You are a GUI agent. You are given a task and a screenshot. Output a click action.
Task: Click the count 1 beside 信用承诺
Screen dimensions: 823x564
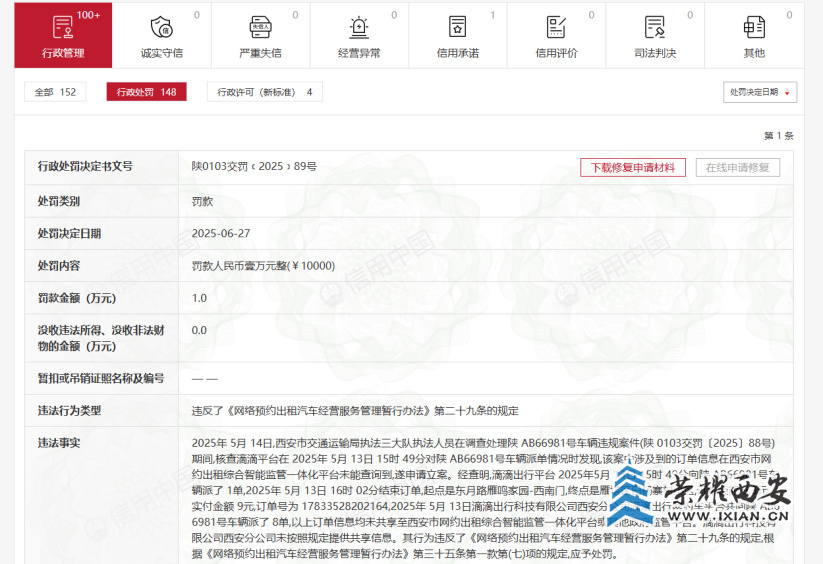492,15
